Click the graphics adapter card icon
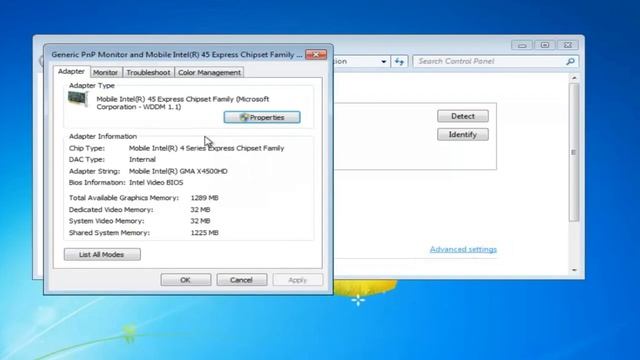The width and height of the screenshot is (640, 360). click(x=78, y=99)
